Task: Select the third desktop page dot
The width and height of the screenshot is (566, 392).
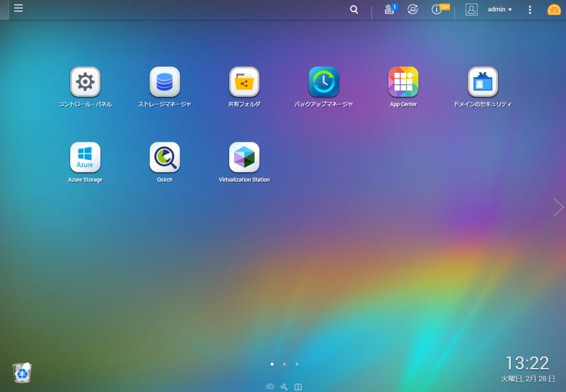Action: (x=296, y=364)
